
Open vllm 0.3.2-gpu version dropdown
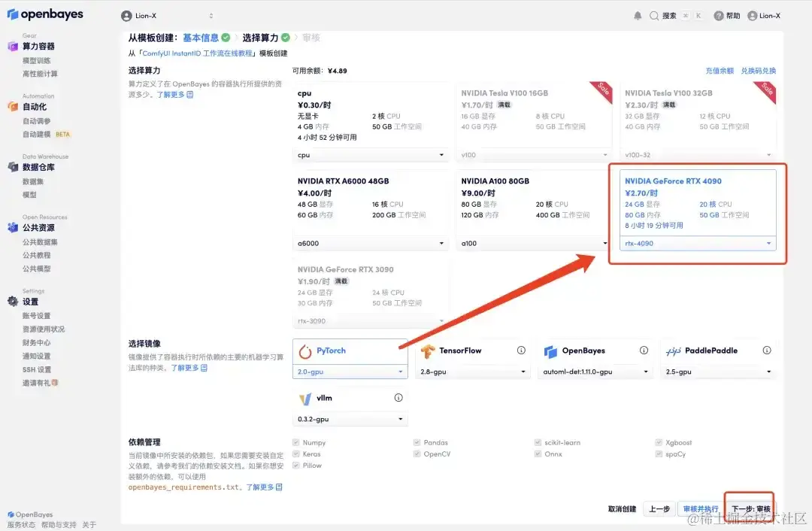pyautogui.click(x=350, y=419)
